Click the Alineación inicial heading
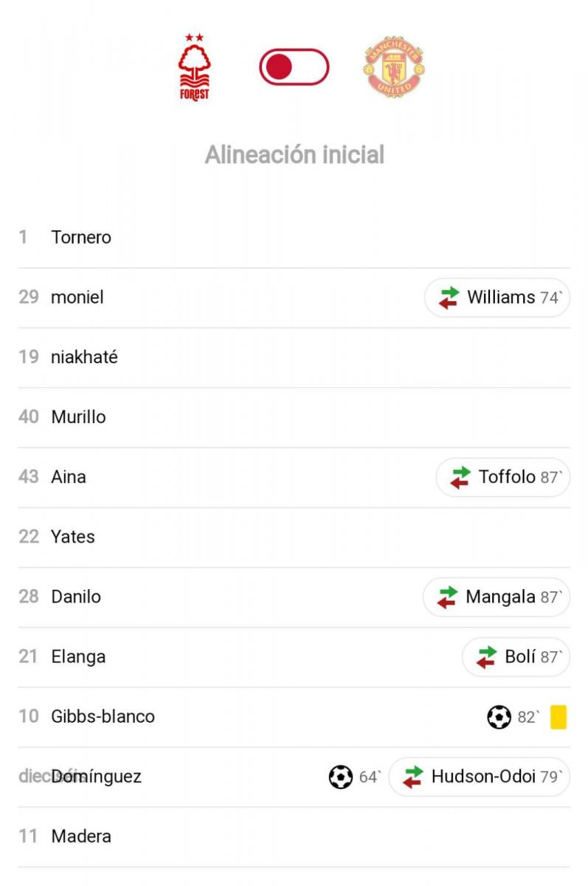The image size is (588, 886). 294,155
